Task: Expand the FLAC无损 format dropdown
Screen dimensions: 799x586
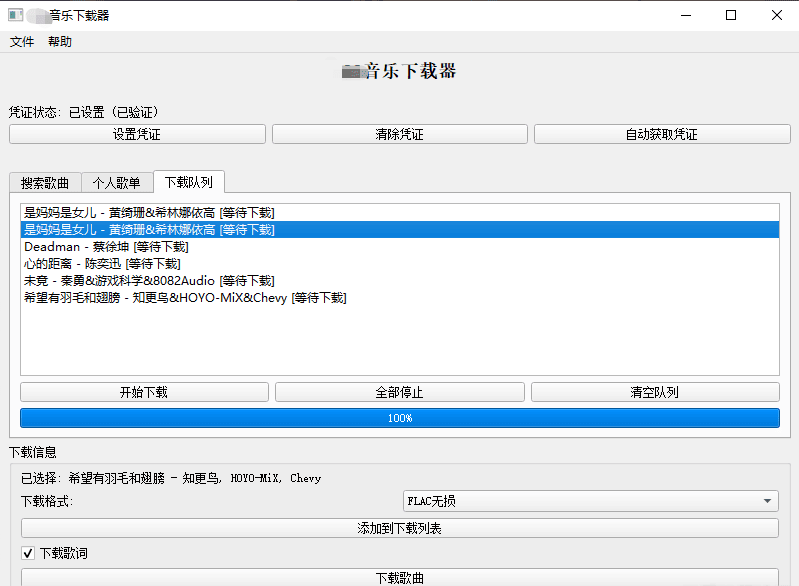Action: pos(590,501)
